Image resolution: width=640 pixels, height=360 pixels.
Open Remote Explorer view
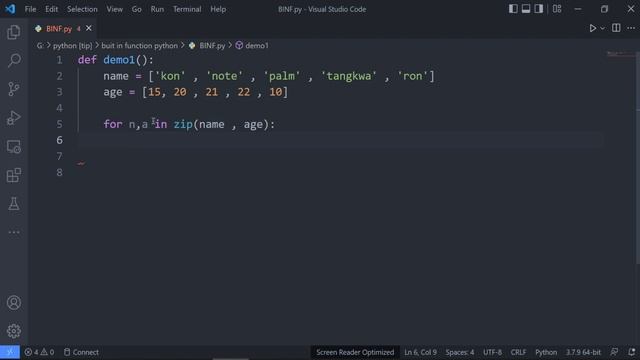point(13,147)
